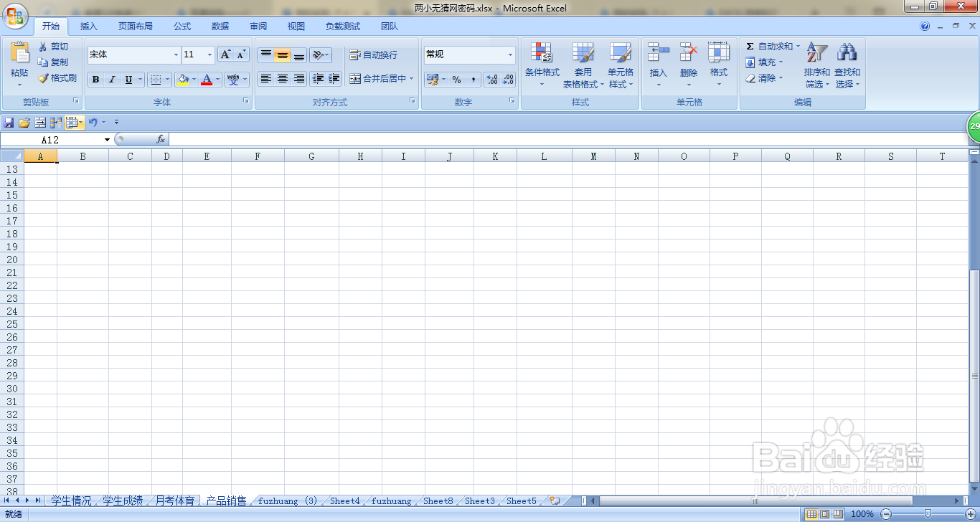Apply comma style number format

pyautogui.click(x=473, y=80)
